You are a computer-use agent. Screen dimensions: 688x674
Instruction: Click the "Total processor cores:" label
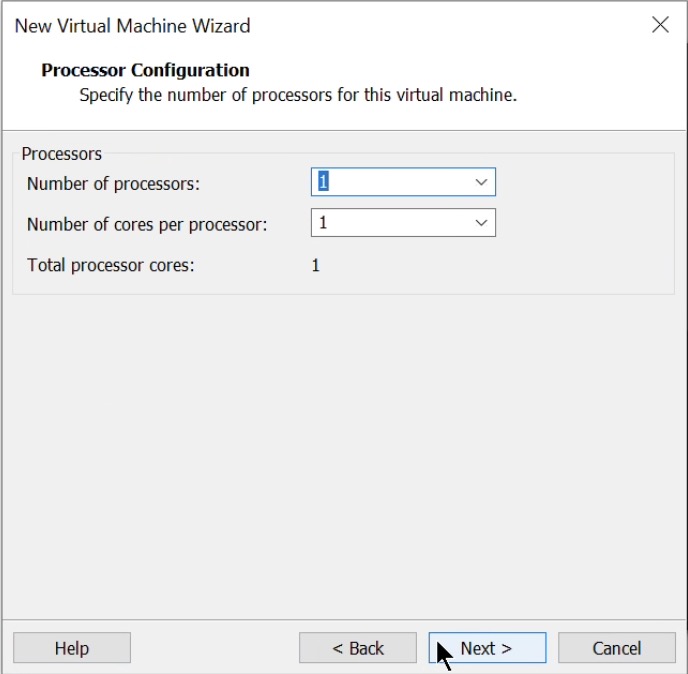111,265
